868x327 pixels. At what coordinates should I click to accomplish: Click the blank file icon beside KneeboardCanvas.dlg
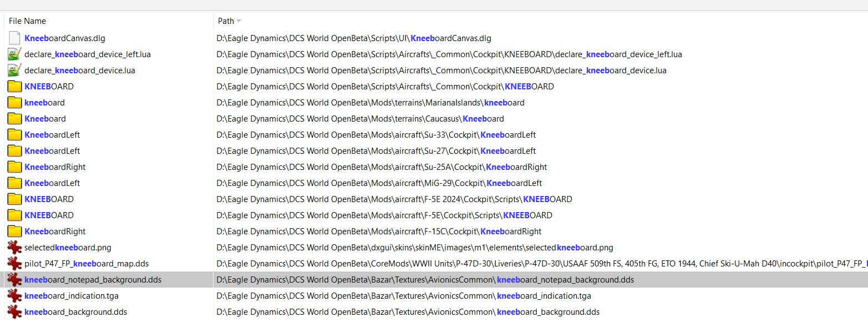[x=15, y=38]
